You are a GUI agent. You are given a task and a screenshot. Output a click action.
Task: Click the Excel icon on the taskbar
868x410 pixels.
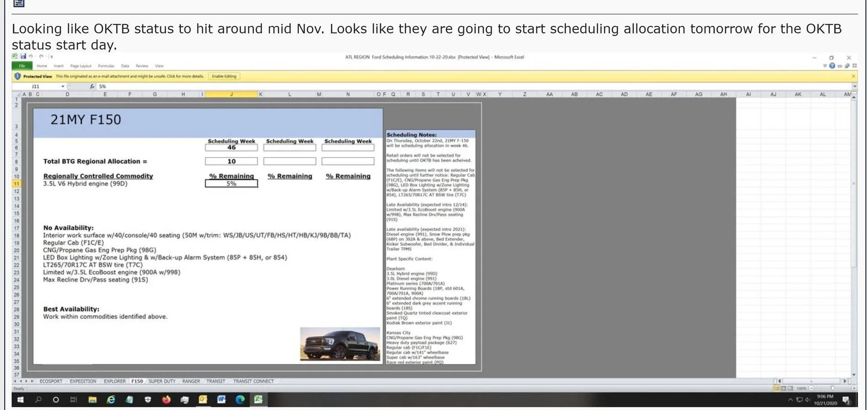pyautogui.click(x=258, y=400)
